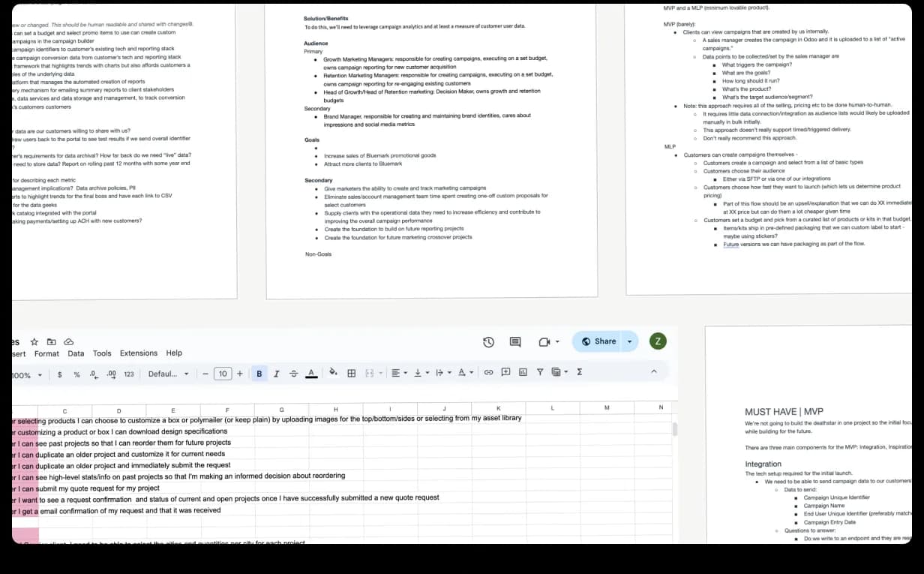Check the cloud document status icon
The height and width of the screenshot is (574, 924).
[69, 341]
